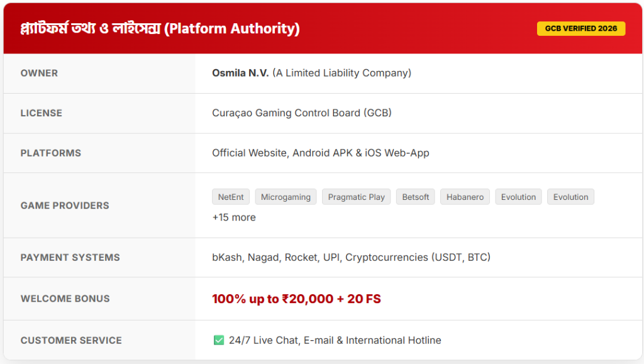The width and height of the screenshot is (644, 364).
Task: Click the Evolution tag next to Habanero
Action: pos(518,197)
